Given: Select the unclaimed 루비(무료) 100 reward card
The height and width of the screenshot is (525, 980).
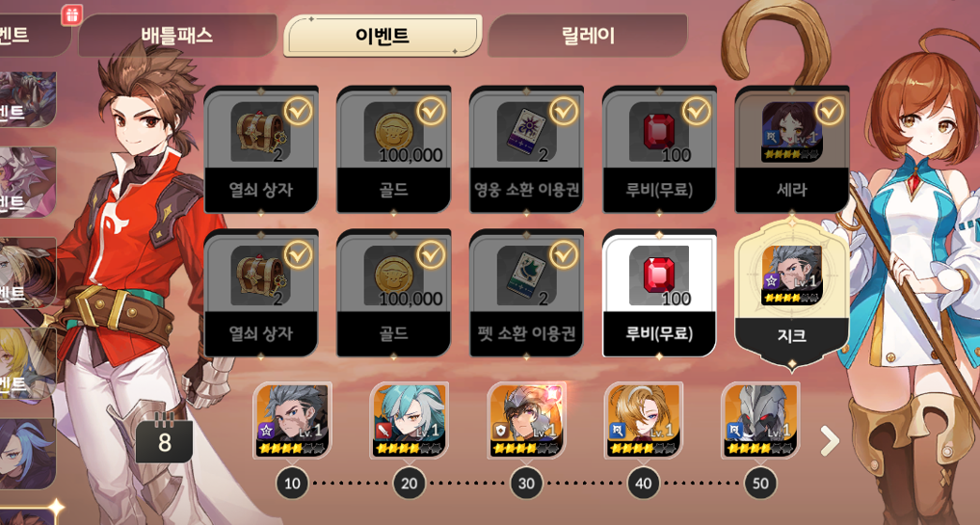Looking at the screenshot, I should [659, 295].
